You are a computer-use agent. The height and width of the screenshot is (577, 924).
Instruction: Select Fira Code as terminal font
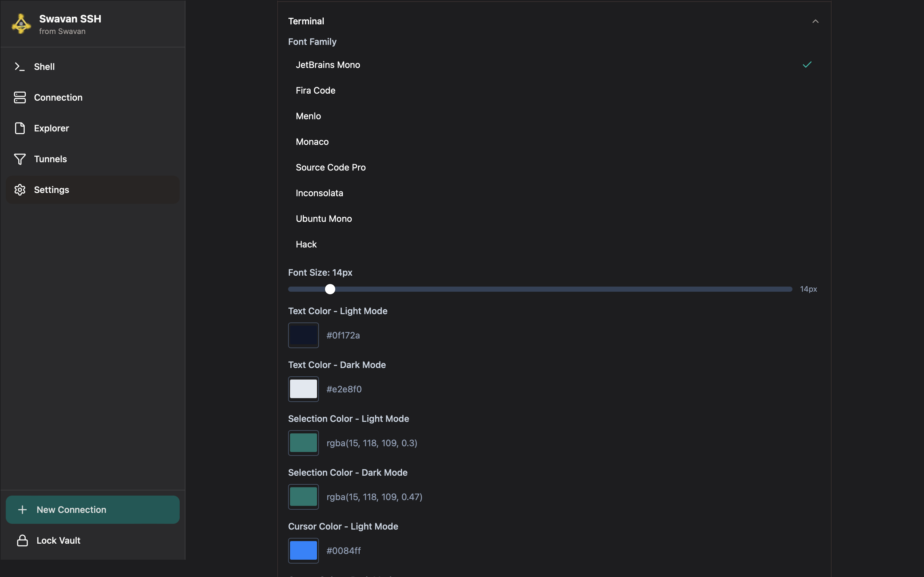click(x=315, y=90)
